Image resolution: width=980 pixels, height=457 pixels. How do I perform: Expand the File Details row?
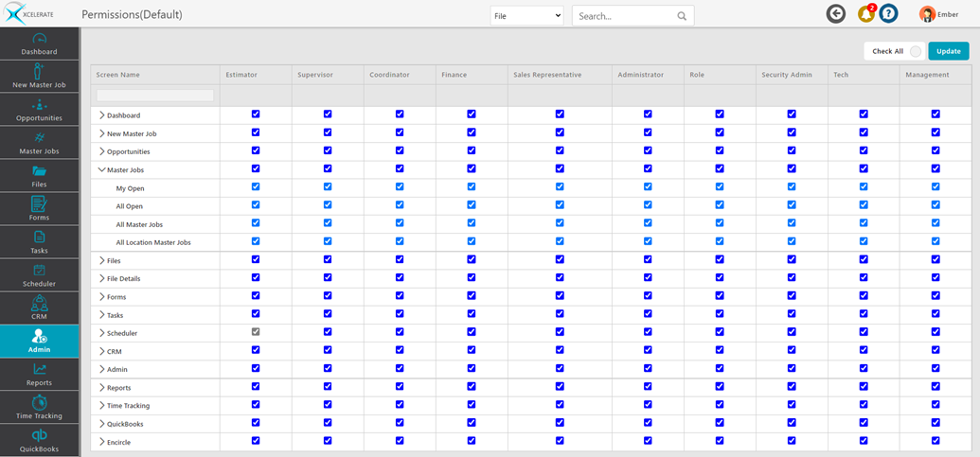(x=102, y=279)
